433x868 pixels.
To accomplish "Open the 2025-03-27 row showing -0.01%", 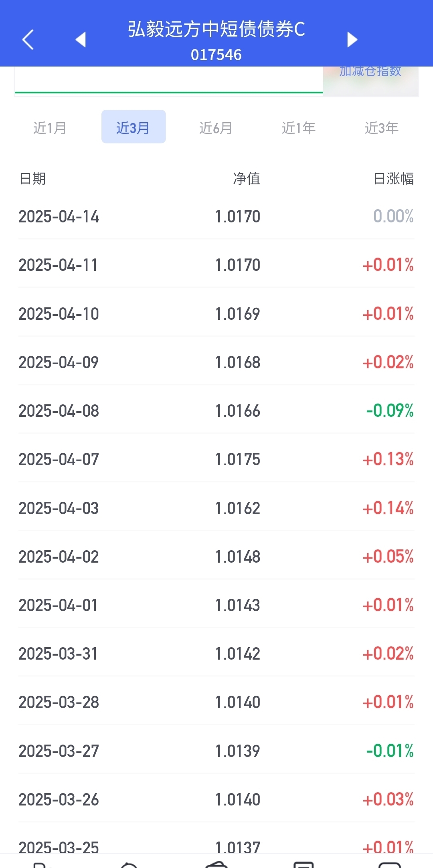I will click(x=216, y=751).
